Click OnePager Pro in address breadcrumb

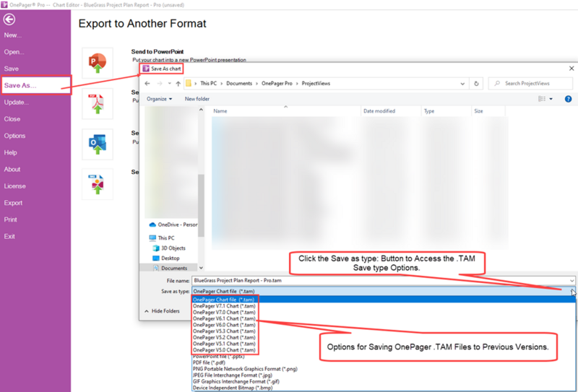pos(277,84)
